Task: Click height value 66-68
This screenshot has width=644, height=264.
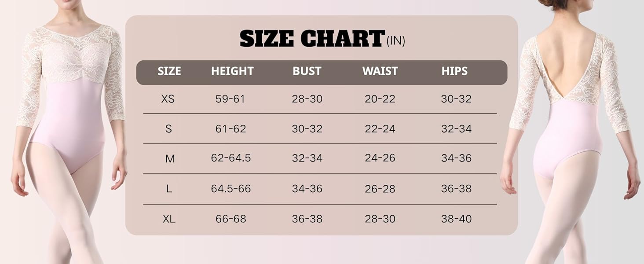Action: coord(231,219)
